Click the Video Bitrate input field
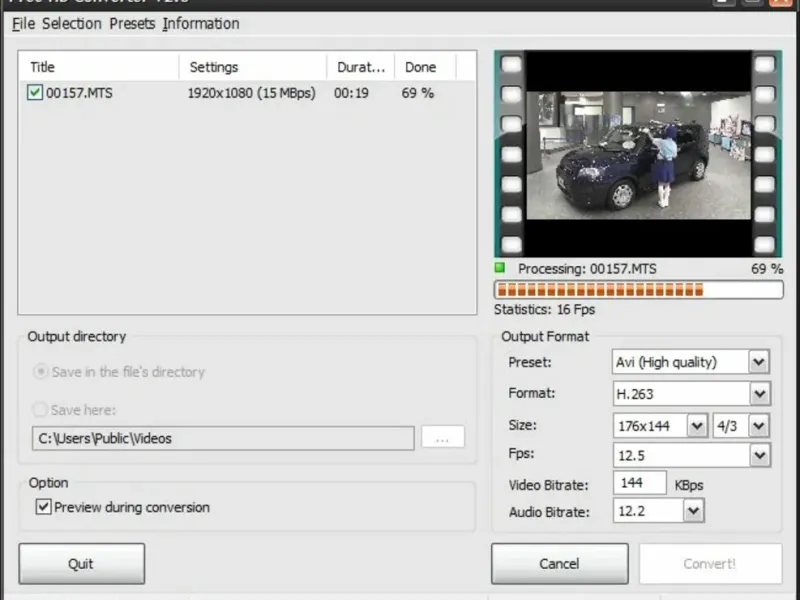The image size is (800, 600). (x=640, y=483)
